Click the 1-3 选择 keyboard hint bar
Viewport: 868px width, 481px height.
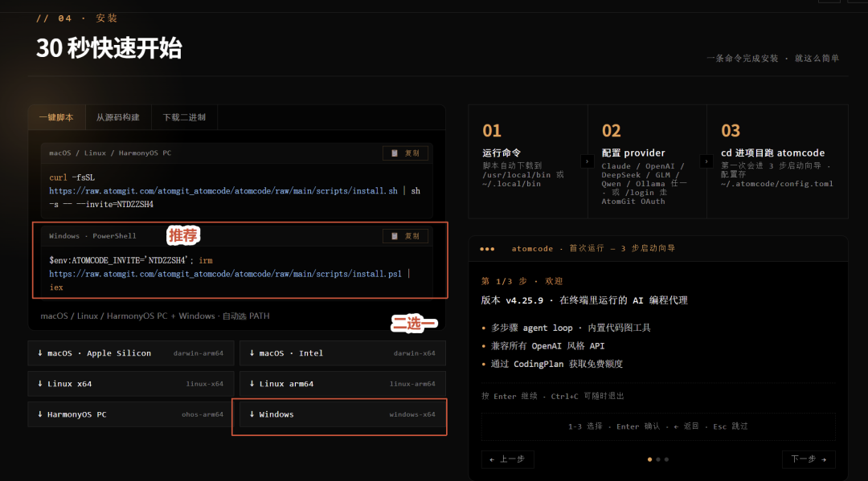(658, 426)
